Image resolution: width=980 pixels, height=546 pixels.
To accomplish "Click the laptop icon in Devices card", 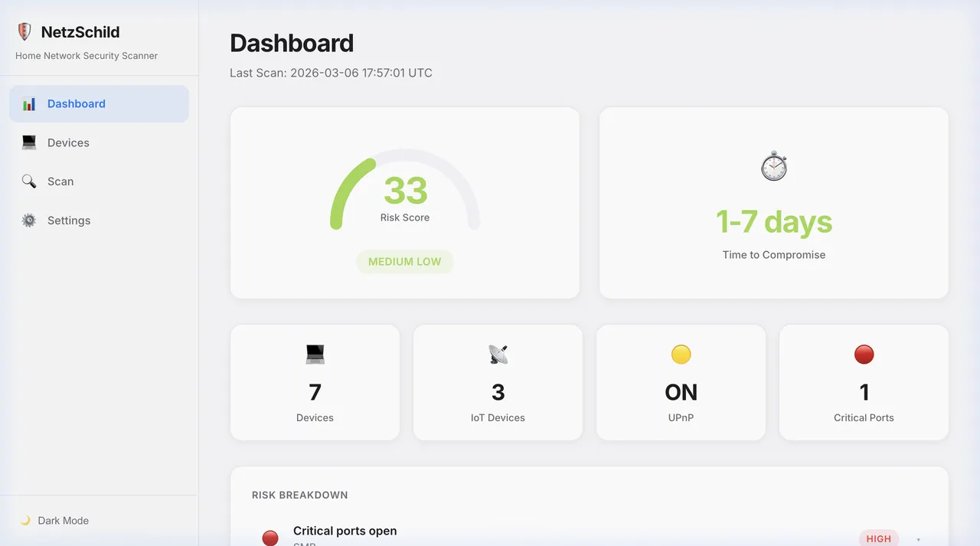I will point(315,354).
